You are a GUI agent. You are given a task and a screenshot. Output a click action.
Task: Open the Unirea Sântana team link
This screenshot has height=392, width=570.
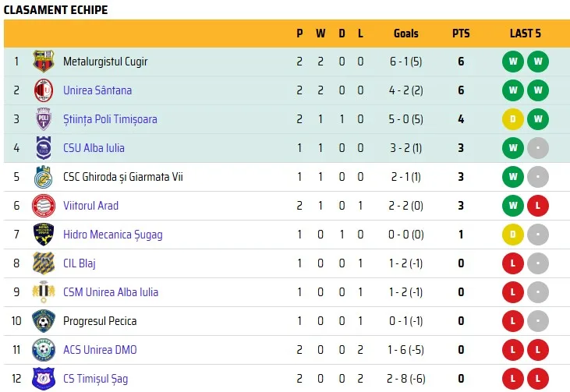point(97,90)
